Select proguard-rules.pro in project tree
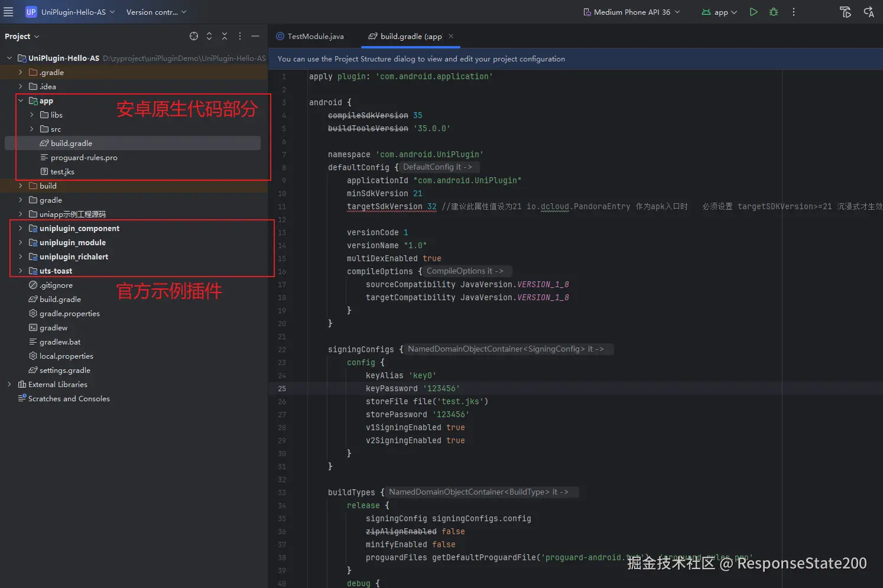 coord(84,158)
